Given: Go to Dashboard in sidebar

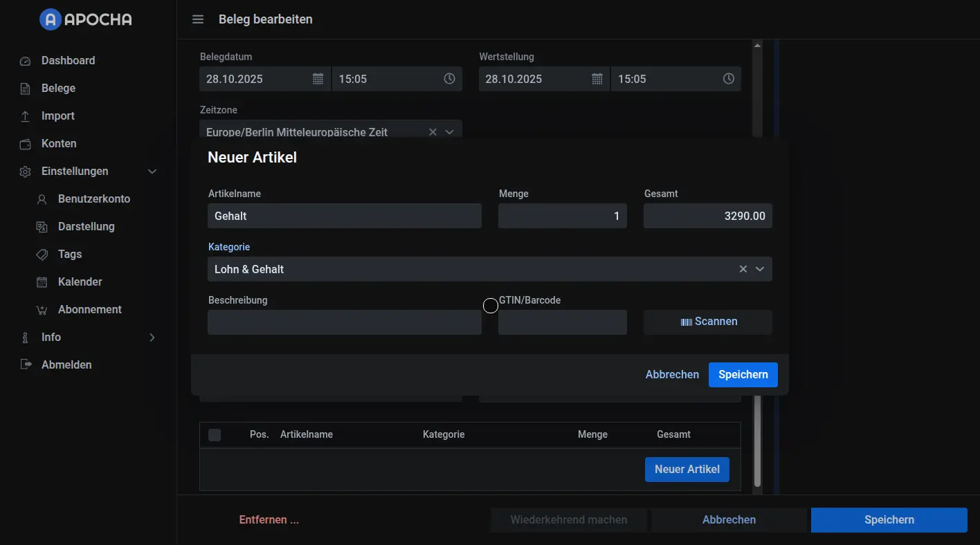Looking at the screenshot, I should [x=68, y=61].
